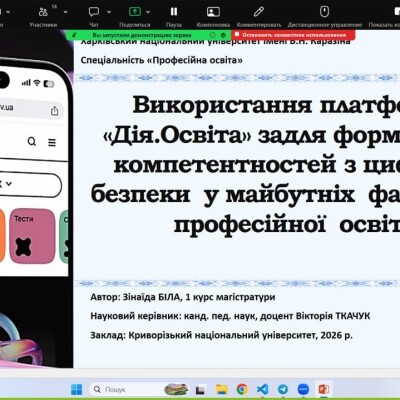Expand the chat options arrow
This screenshot has height=400, width=400.
[x=109, y=12]
